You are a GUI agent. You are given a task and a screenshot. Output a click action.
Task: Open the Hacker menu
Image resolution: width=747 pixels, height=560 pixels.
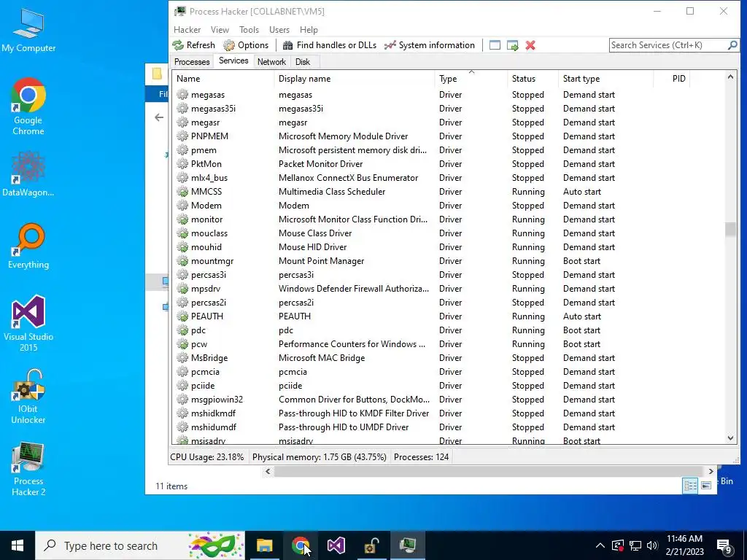pos(187,29)
